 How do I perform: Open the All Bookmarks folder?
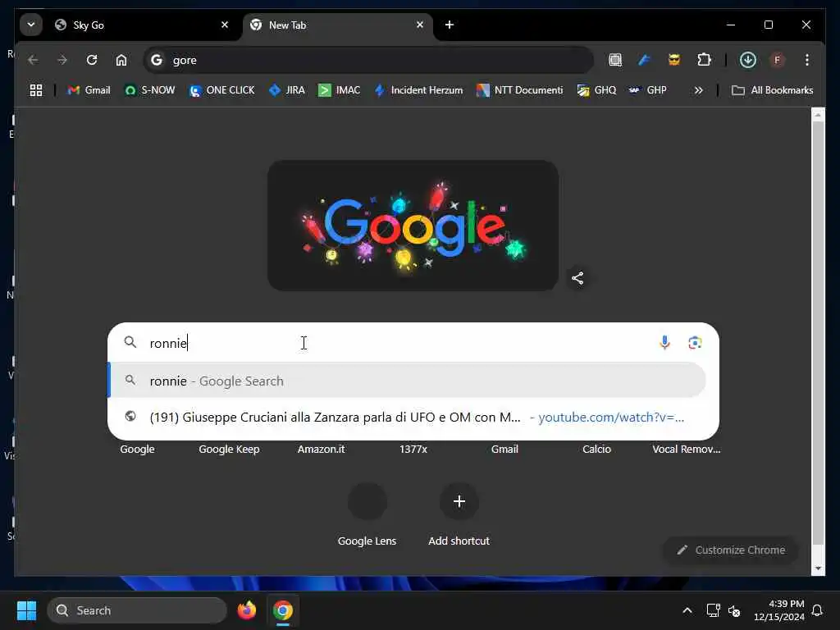(773, 90)
